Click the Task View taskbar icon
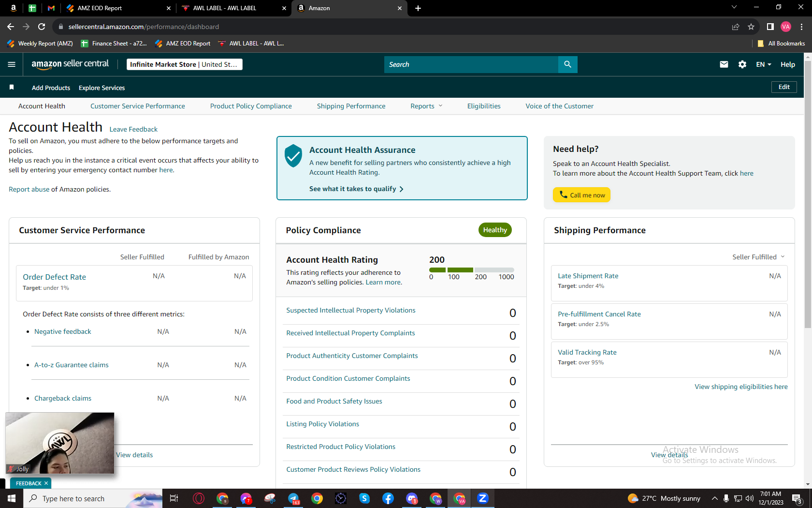Viewport: 812px width, 508px height. coord(174,498)
